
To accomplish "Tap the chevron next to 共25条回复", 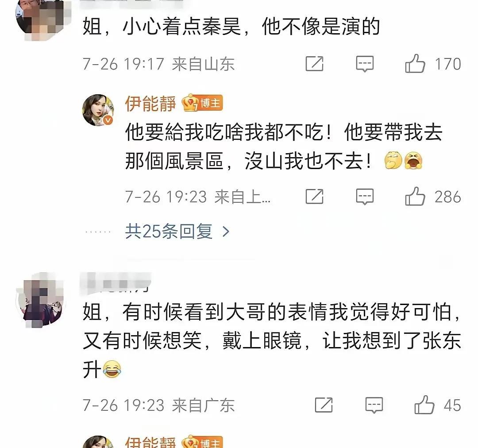I will (x=226, y=232).
